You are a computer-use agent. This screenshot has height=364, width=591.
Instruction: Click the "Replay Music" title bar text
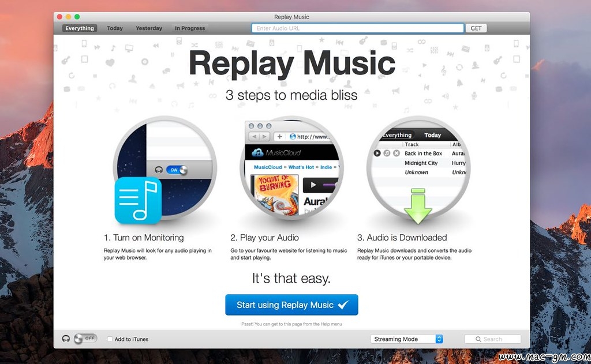291,17
